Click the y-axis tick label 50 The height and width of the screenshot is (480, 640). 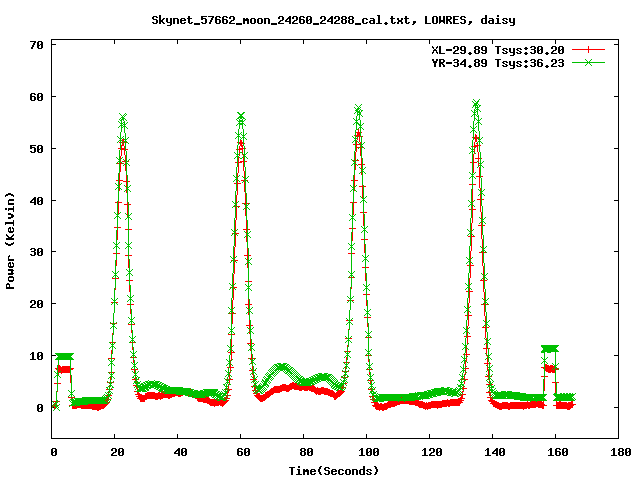pyautogui.click(x=36, y=149)
